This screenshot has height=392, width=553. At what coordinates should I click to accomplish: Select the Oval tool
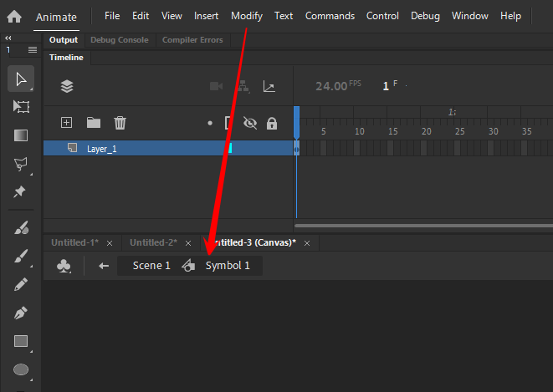pos(21,369)
